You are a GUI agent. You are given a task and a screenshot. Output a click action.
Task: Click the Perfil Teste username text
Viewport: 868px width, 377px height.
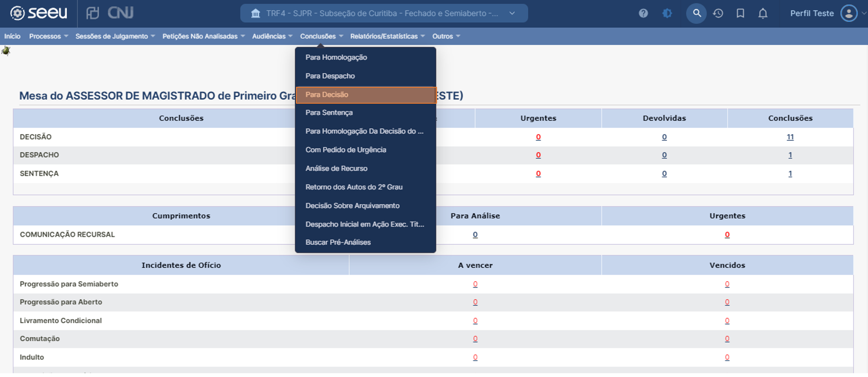812,13
